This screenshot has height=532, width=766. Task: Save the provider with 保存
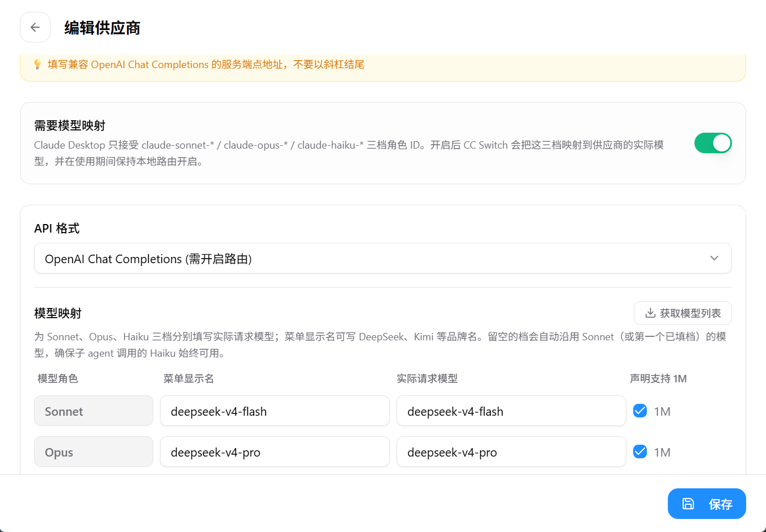tap(707, 504)
